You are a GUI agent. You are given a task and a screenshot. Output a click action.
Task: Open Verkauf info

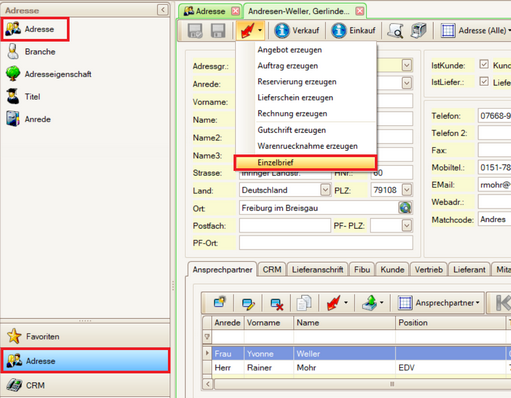click(x=297, y=31)
